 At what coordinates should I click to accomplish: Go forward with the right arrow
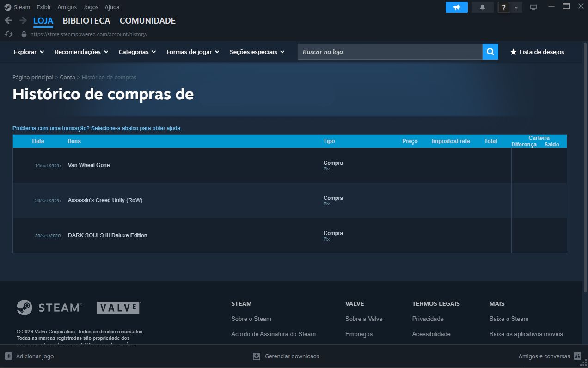[23, 20]
